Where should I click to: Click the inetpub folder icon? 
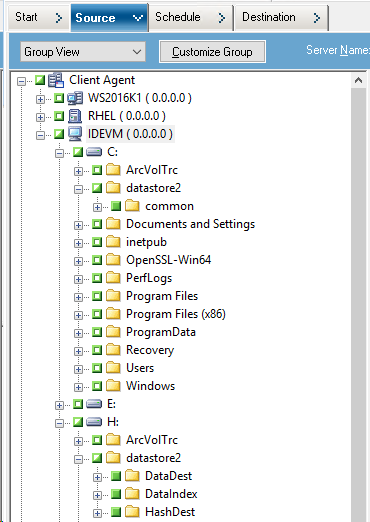coord(113,242)
